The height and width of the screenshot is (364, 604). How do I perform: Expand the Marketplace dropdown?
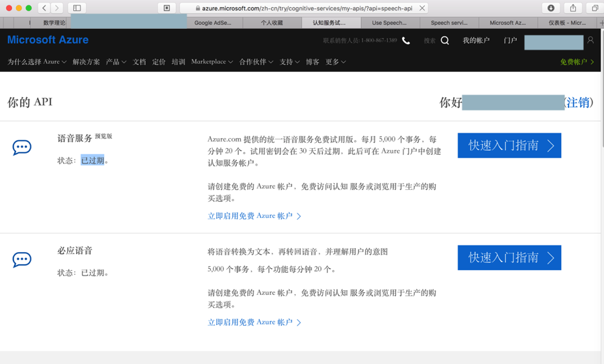click(x=212, y=62)
